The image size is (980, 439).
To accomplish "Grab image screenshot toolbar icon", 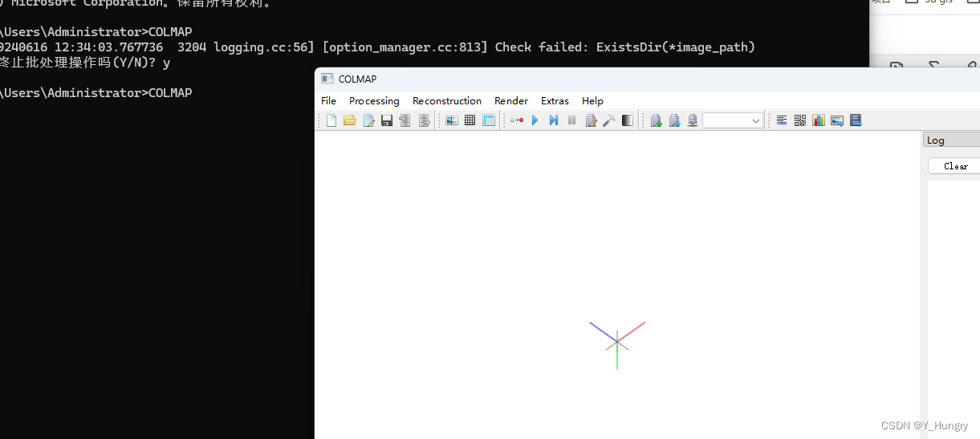I will (837, 120).
